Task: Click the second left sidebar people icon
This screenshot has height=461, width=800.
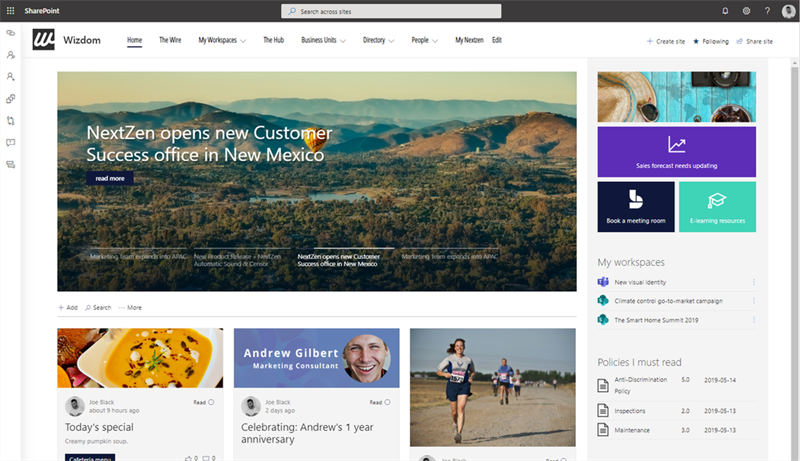Action: pyautogui.click(x=10, y=55)
